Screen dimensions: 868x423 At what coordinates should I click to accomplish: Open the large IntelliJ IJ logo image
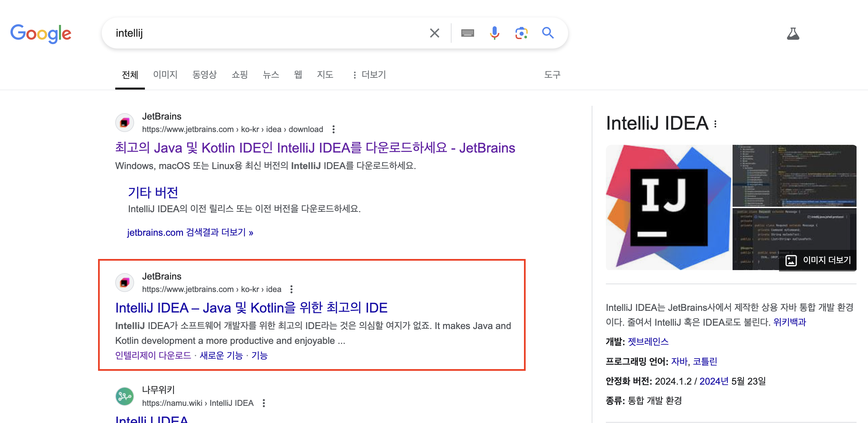click(669, 207)
